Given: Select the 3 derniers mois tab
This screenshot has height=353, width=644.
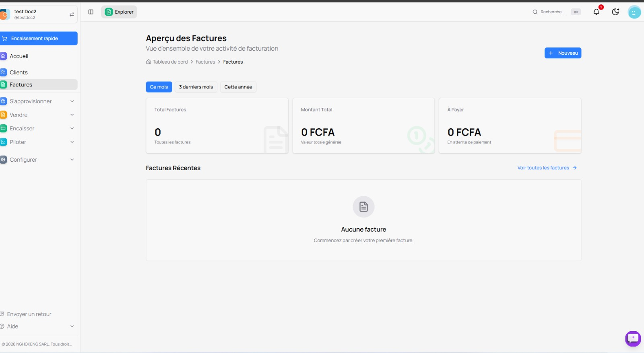Looking at the screenshot, I should click(196, 87).
